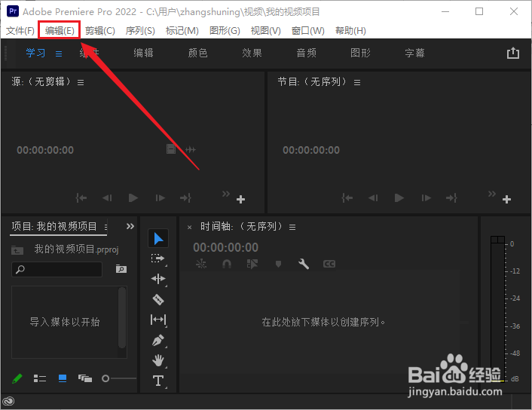Click 导入媒体以开始 media area

pyautogui.click(x=65, y=322)
